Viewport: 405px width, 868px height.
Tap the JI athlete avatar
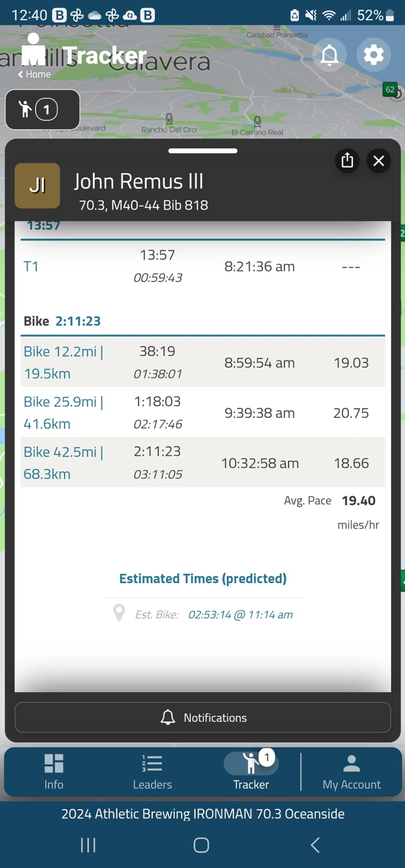pos(37,186)
